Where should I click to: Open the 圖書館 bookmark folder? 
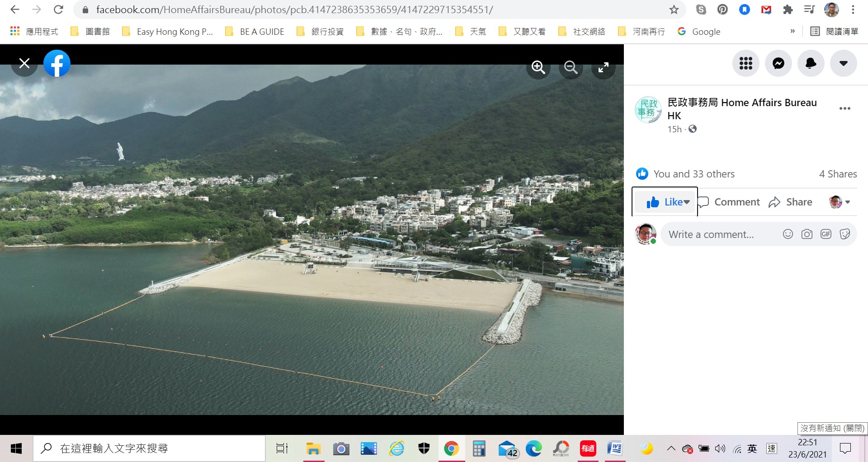(90, 31)
